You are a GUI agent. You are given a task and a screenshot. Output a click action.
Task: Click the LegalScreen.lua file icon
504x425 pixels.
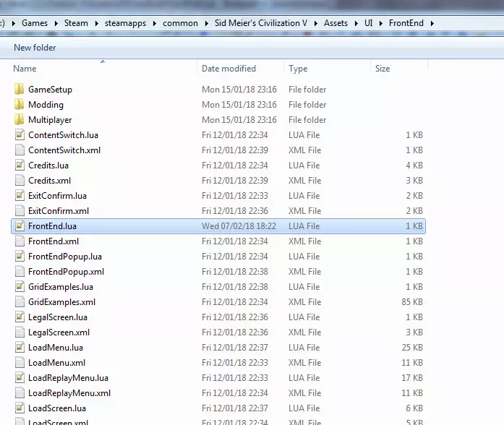tap(20, 317)
